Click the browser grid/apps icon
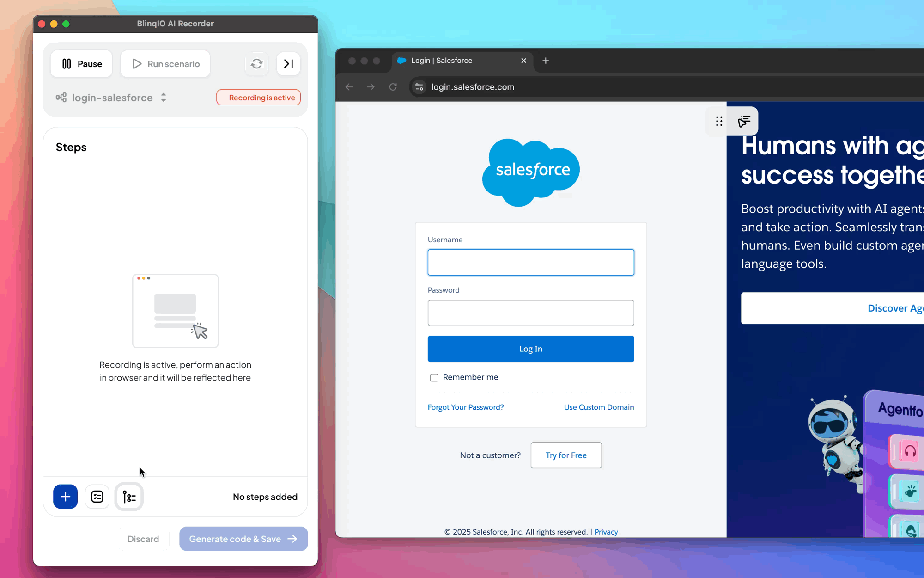This screenshot has height=578, width=924. pyautogui.click(x=718, y=121)
